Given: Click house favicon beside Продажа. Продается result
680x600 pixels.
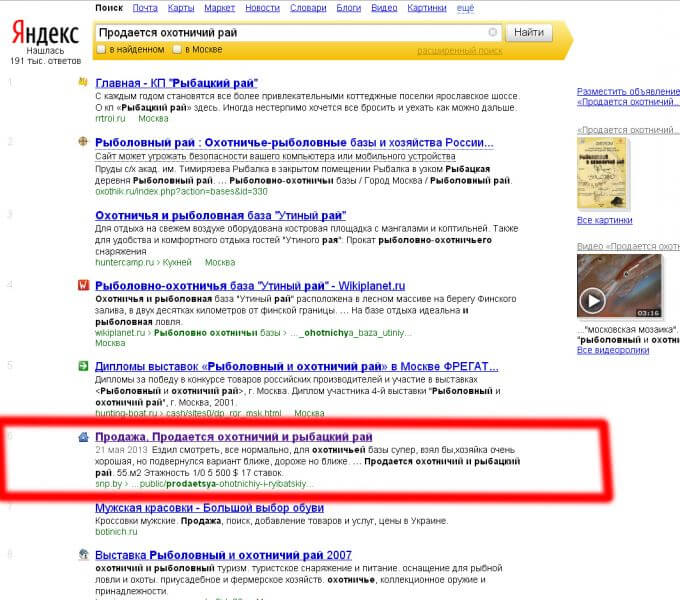Looking at the screenshot, I should click(83, 437).
